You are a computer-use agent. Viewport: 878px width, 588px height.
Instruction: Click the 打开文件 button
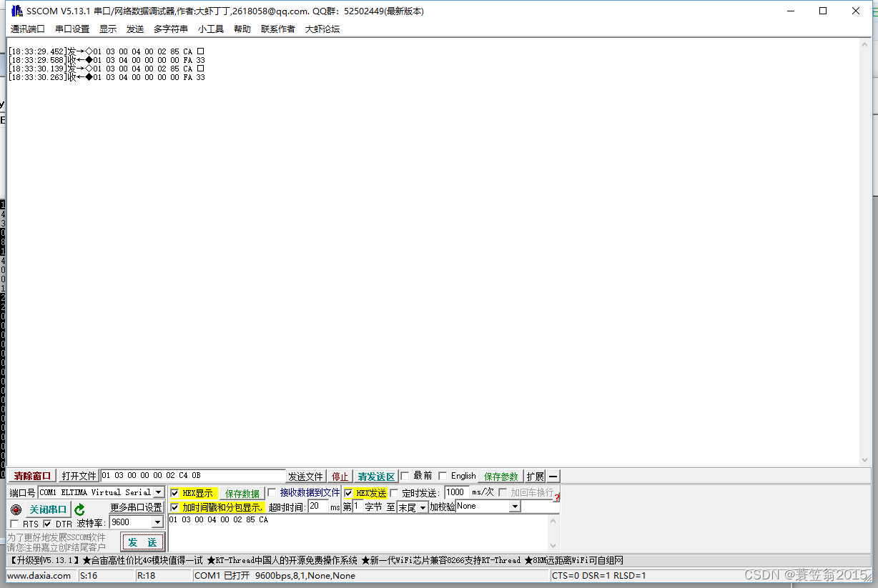(x=79, y=476)
